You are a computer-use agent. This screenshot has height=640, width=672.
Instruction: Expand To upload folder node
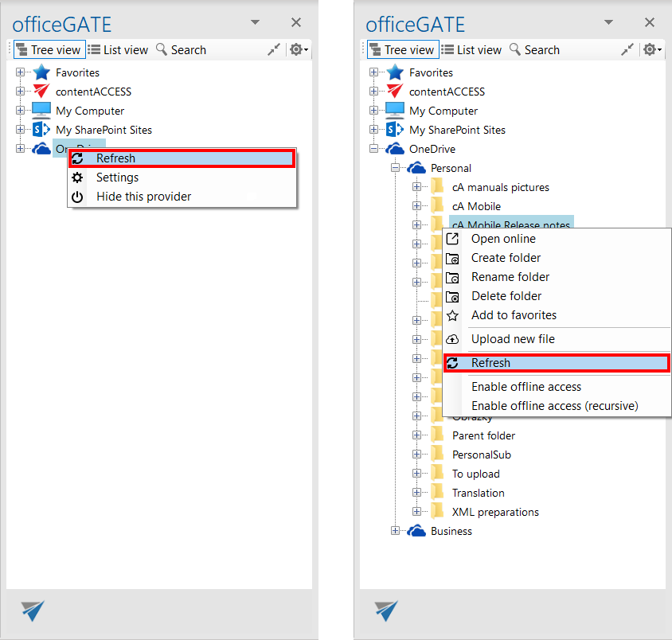[416, 473]
